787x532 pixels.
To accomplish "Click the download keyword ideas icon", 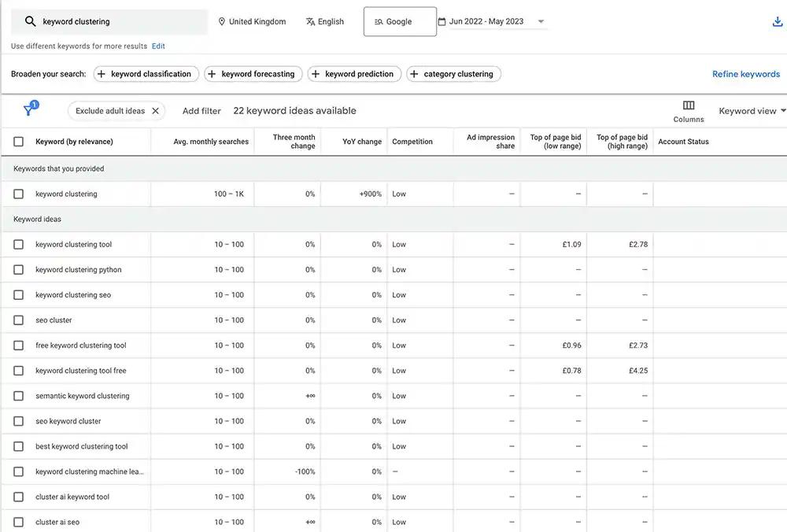I will point(777,21).
